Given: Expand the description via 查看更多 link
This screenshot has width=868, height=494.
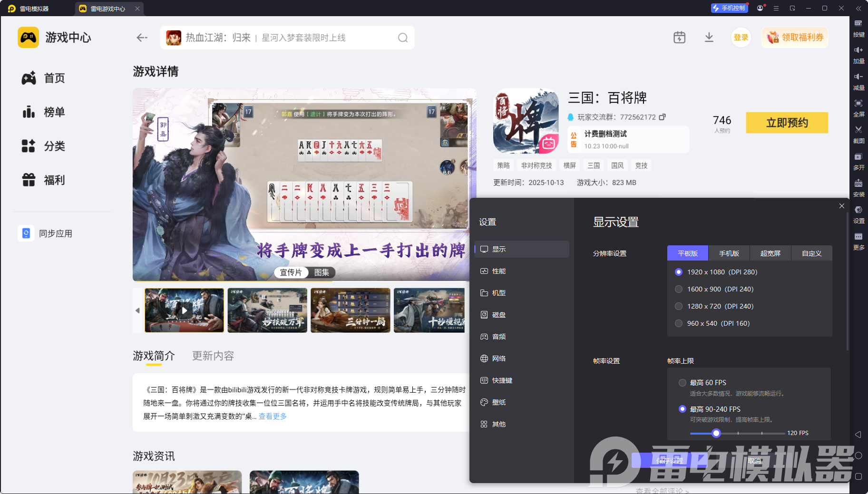Looking at the screenshot, I should (x=273, y=416).
